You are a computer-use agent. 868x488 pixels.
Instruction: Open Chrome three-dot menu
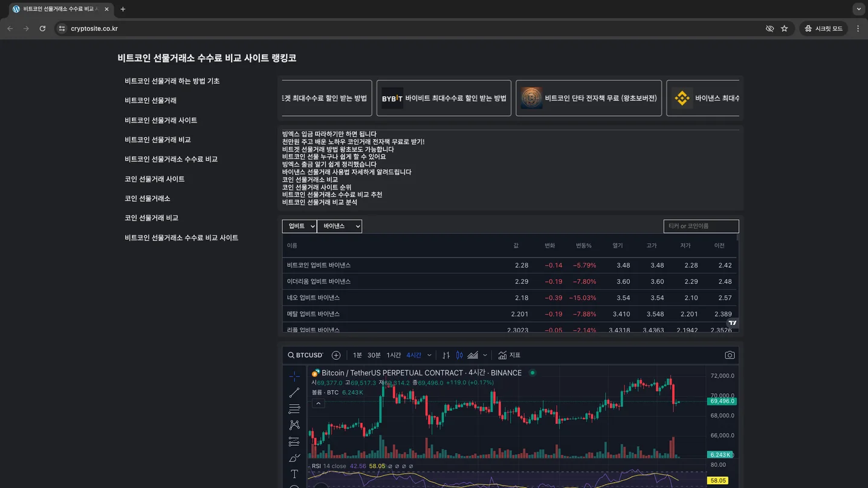tap(858, 28)
